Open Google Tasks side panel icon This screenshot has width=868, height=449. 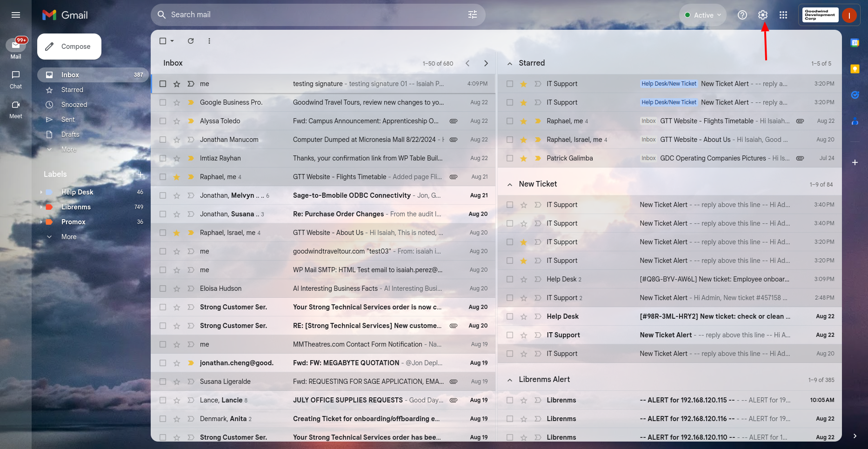(855, 95)
